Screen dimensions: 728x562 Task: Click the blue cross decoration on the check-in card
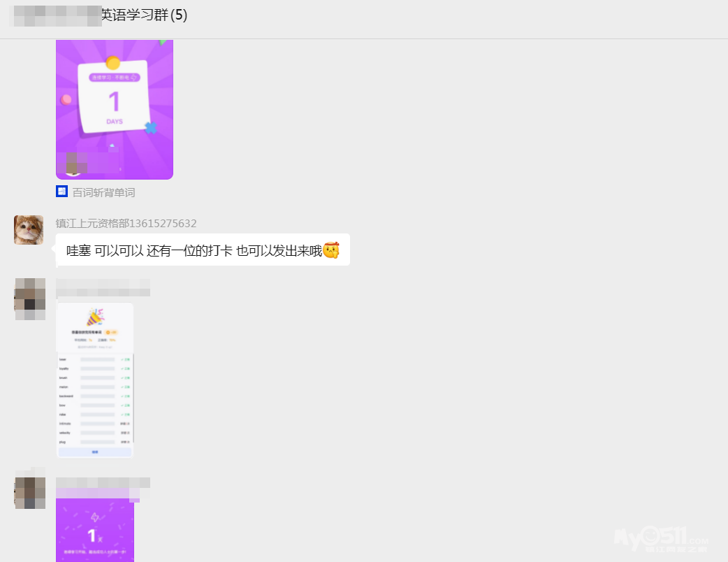tap(150, 128)
